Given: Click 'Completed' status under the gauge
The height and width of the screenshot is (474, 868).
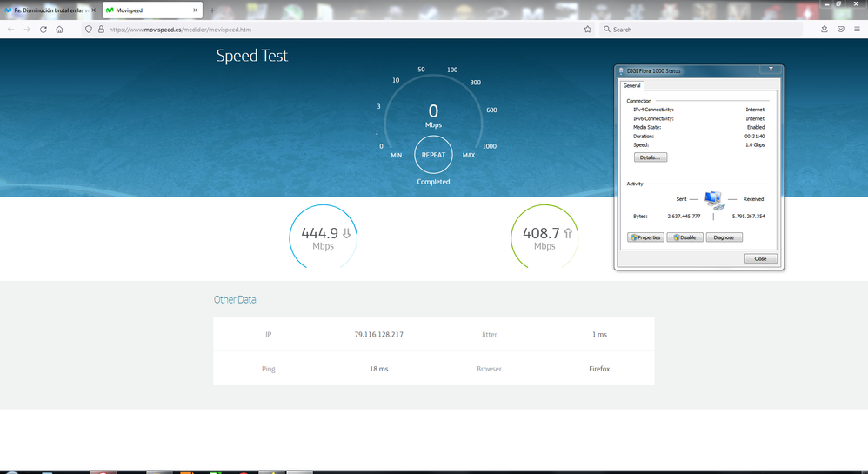Looking at the screenshot, I should [x=433, y=182].
